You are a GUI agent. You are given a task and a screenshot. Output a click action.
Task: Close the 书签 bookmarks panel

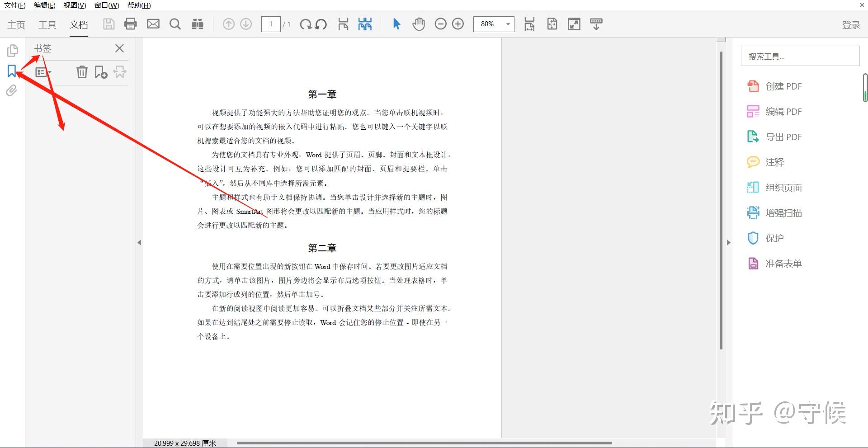(x=119, y=48)
